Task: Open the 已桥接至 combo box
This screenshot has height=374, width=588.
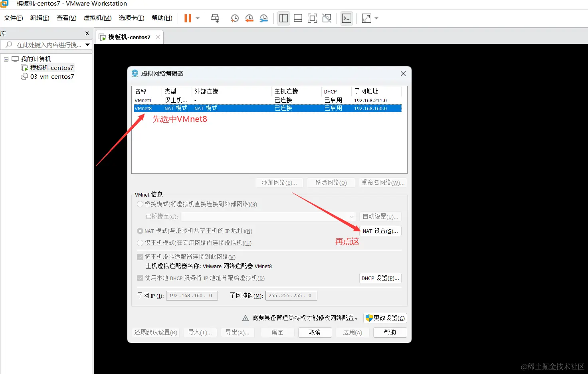Action: 268,217
